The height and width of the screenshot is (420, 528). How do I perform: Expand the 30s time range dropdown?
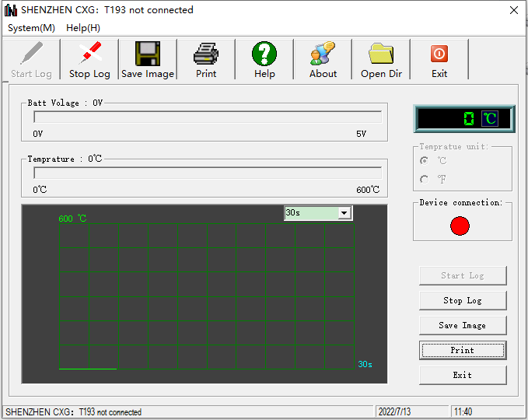(344, 213)
